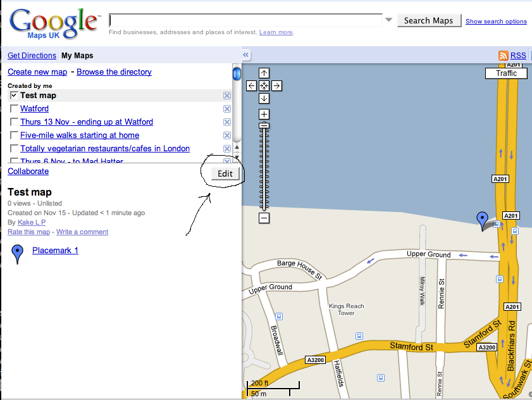Click the zoom in plus button
This screenshot has height=400, width=532.
[264, 115]
